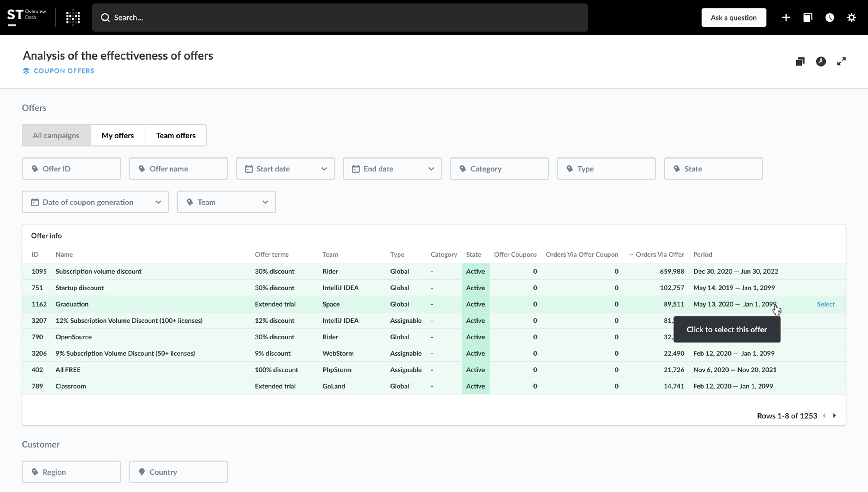Click Graduation offer name
Screen dimensions: 868x492
72,304
